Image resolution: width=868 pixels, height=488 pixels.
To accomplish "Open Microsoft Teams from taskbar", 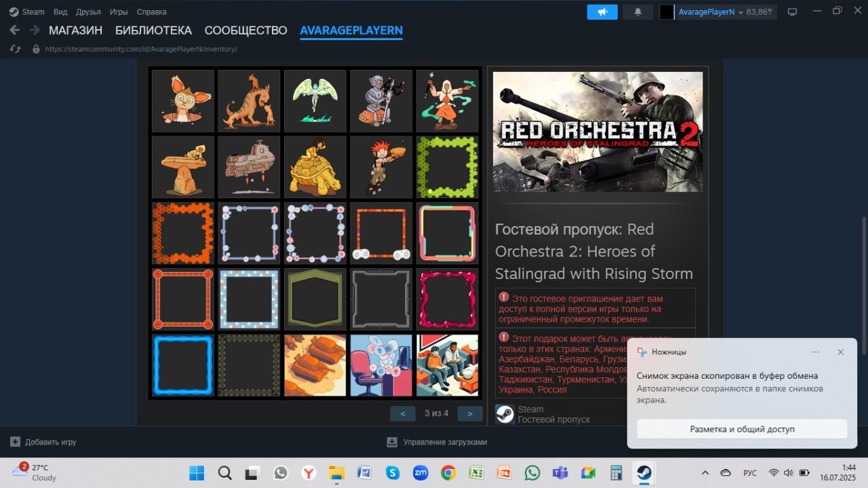I will [560, 472].
